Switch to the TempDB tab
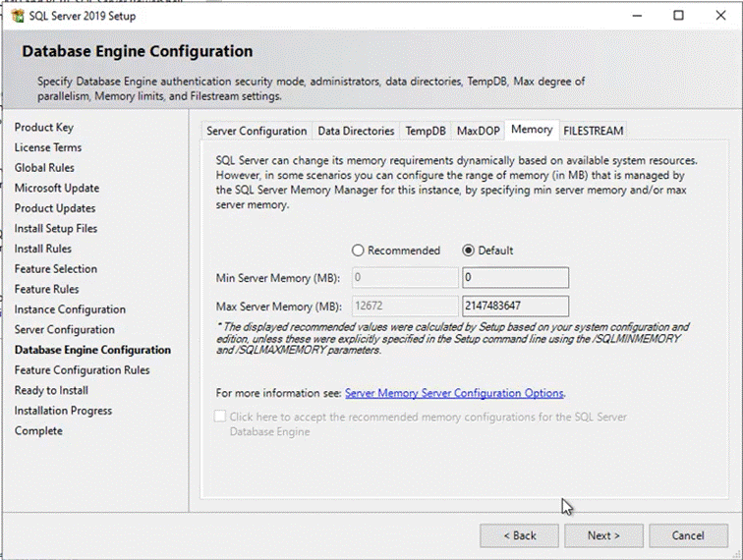Image resolution: width=743 pixels, height=560 pixels. pyautogui.click(x=426, y=131)
